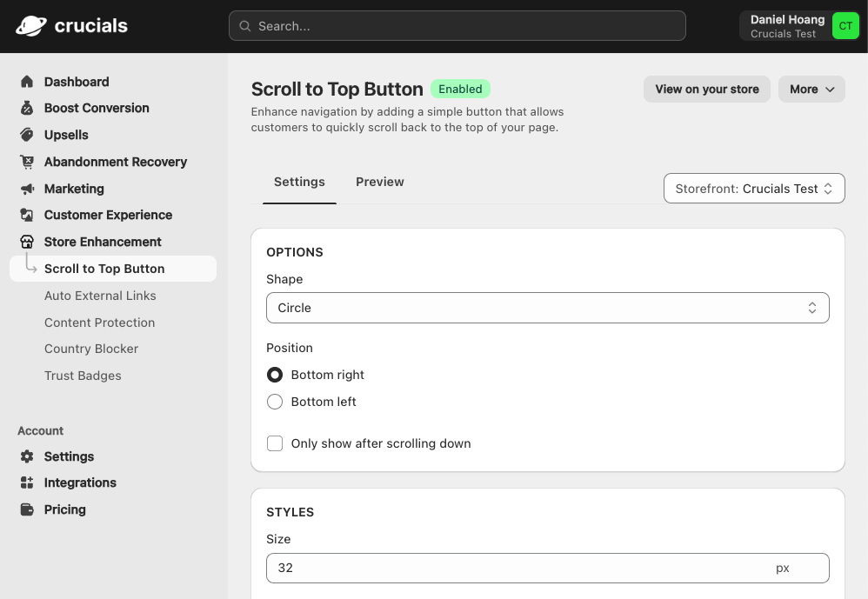This screenshot has width=868, height=599.
Task: Open the Storefront: Crucials Test selector
Action: (x=754, y=189)
